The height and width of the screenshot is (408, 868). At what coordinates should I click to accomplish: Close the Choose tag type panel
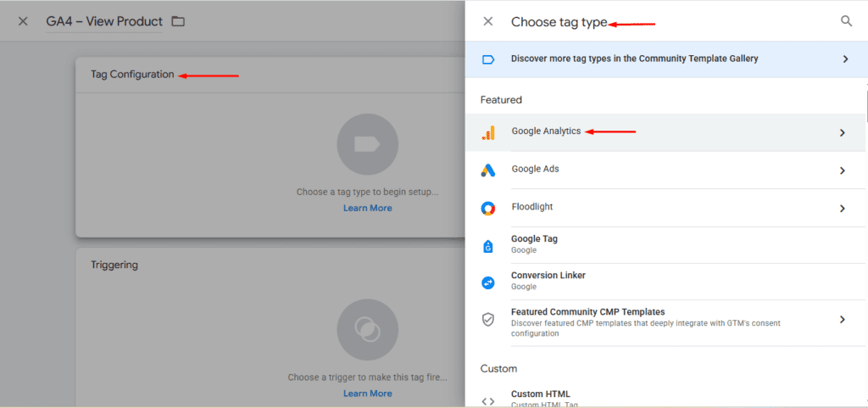tap(487, 21)
